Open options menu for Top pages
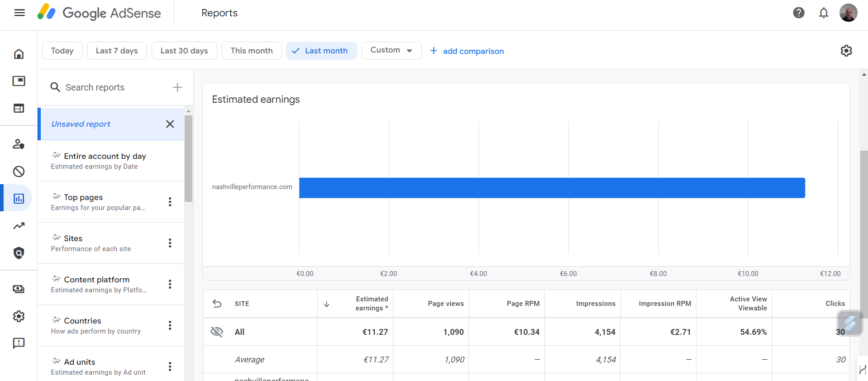Screen dimensions: 868x381 170,202
